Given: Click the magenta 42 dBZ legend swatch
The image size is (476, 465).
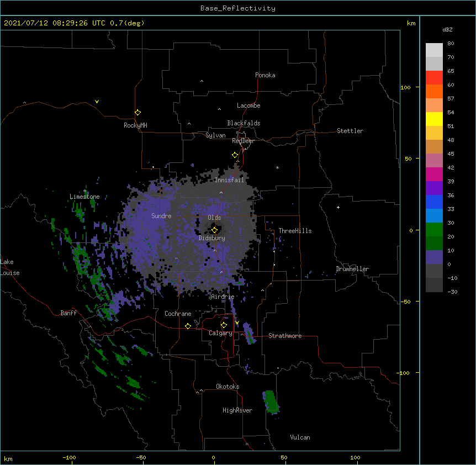Looking at the screenshot, I should pyautogui.click(x=434, y=174).
